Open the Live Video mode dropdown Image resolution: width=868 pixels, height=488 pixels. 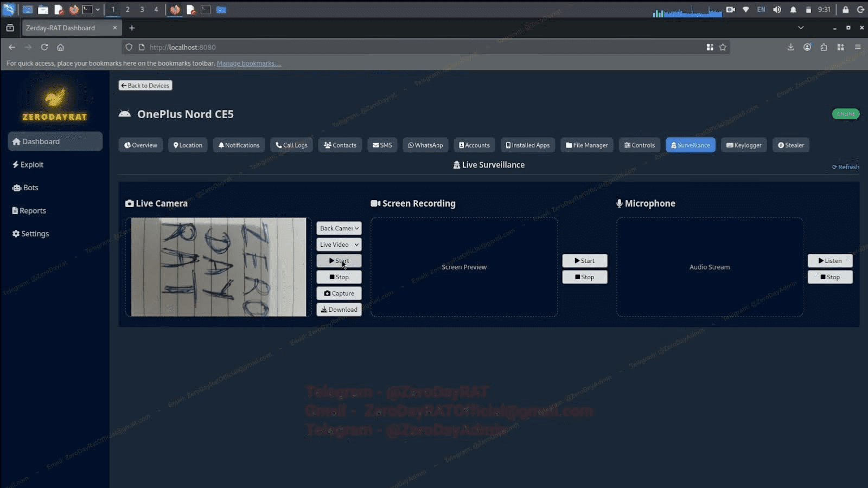click(x=339, y=244)
